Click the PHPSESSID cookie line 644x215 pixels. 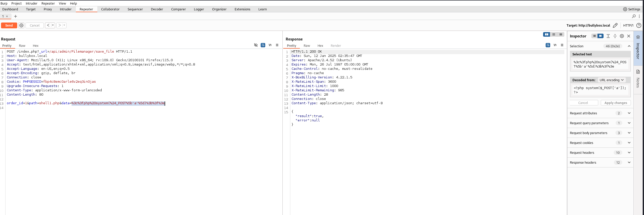tap(51, 81)
